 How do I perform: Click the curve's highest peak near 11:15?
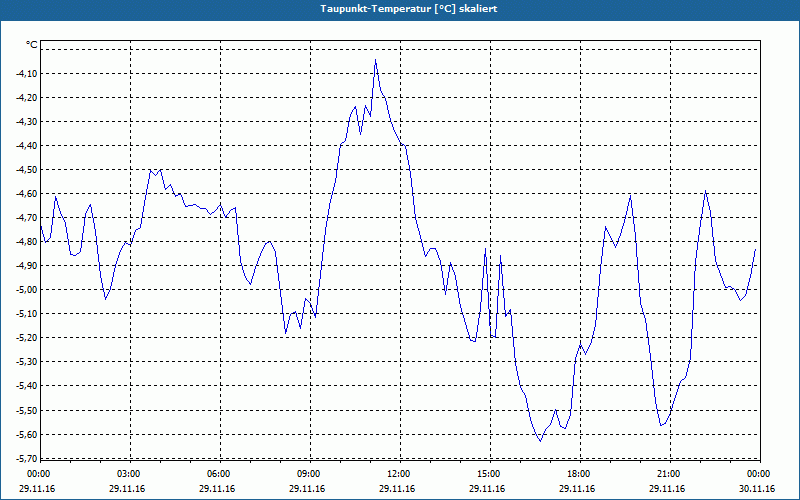click(376, 60)
